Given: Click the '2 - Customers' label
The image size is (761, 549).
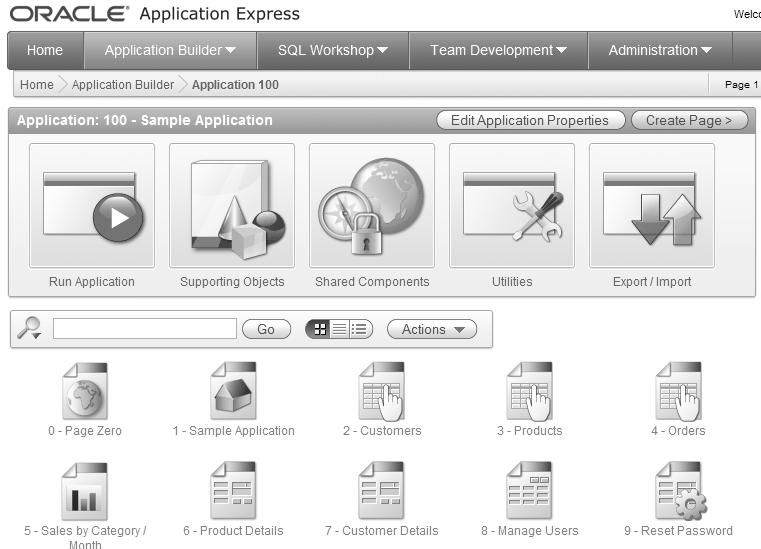Looking at the screenshot, I should tap(382, 431).
